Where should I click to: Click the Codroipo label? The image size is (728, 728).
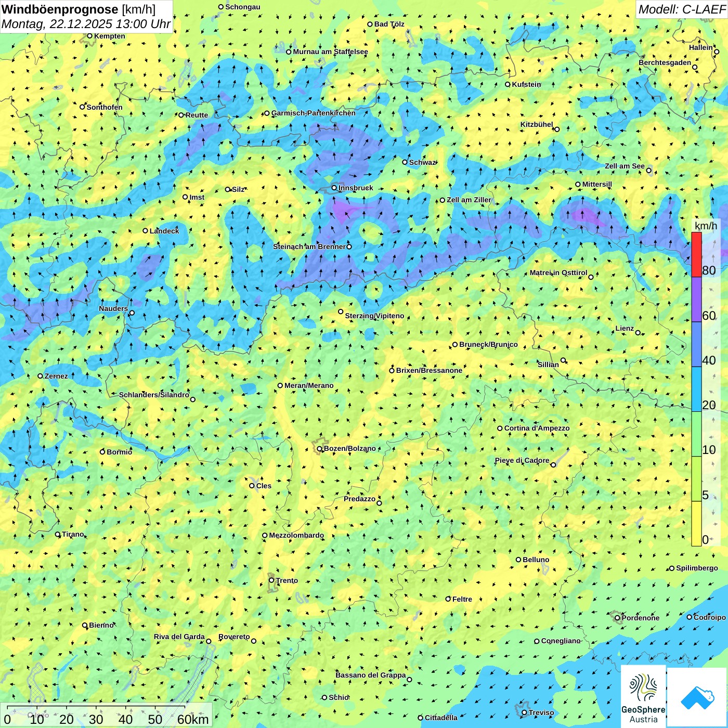pos(710,617)
